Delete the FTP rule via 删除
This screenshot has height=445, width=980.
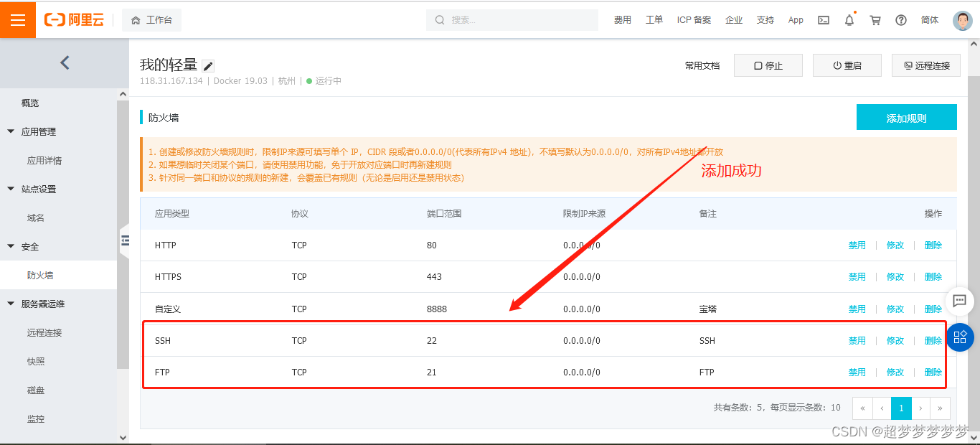(933, 373)
